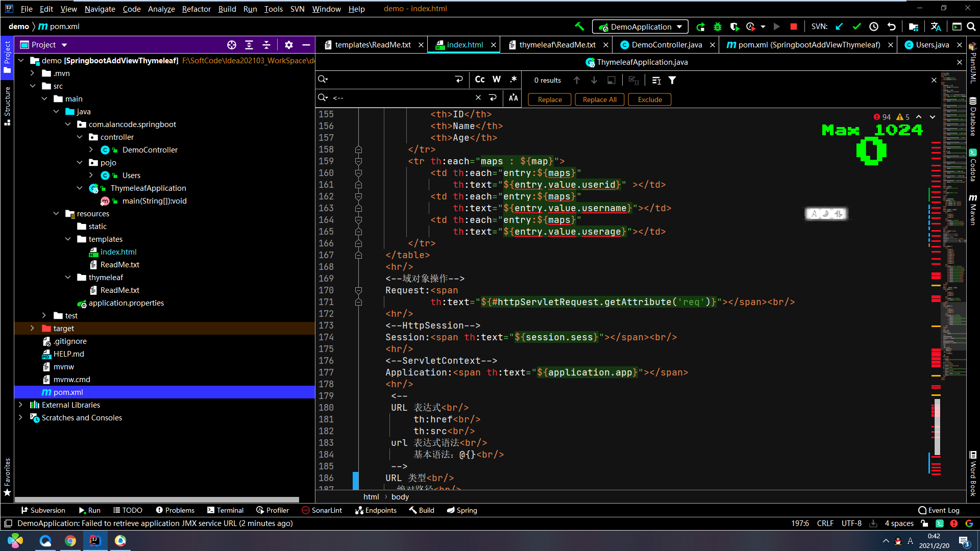Go to next search occurrence
Image resolution: width=980 pixels, height=551 pixels.
click(594, 80)
